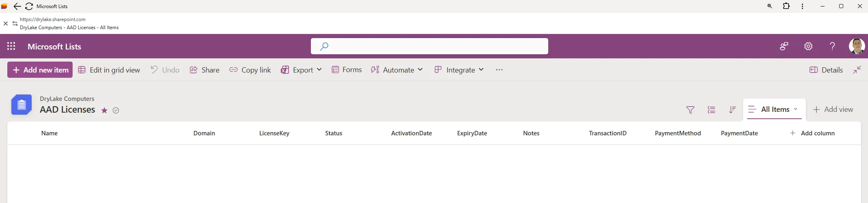This screenshot has height=203, width=868.
Task: Open the All Items view tab
Action: [774, 109]
